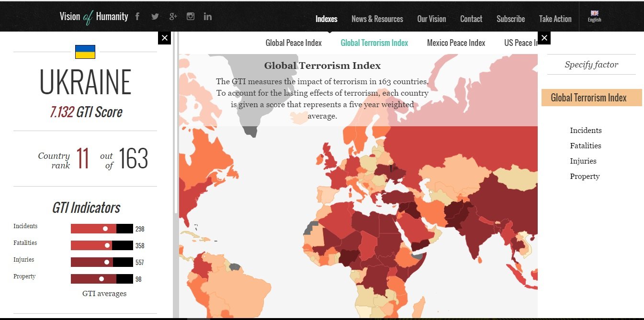
Task: Open the Twitter bird icon
Action: pos(155,17)
